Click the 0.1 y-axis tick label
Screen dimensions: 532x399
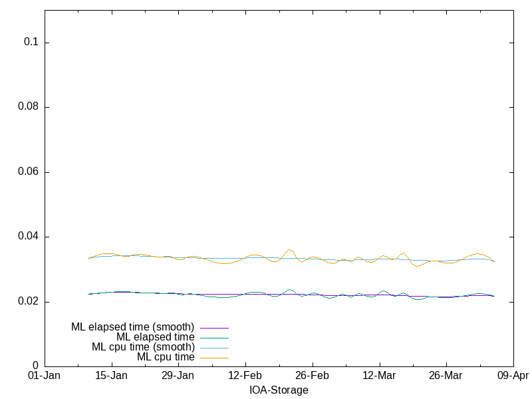[x=32, y=43]
